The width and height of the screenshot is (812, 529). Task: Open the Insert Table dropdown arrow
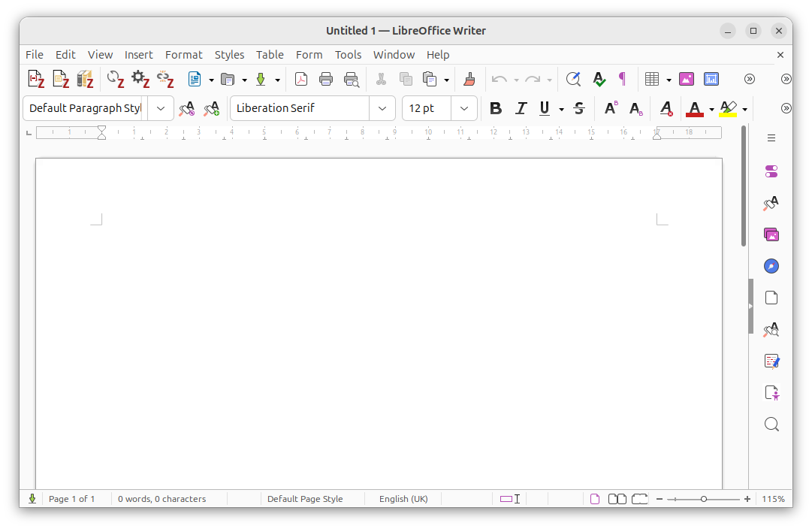pos(669,80)
